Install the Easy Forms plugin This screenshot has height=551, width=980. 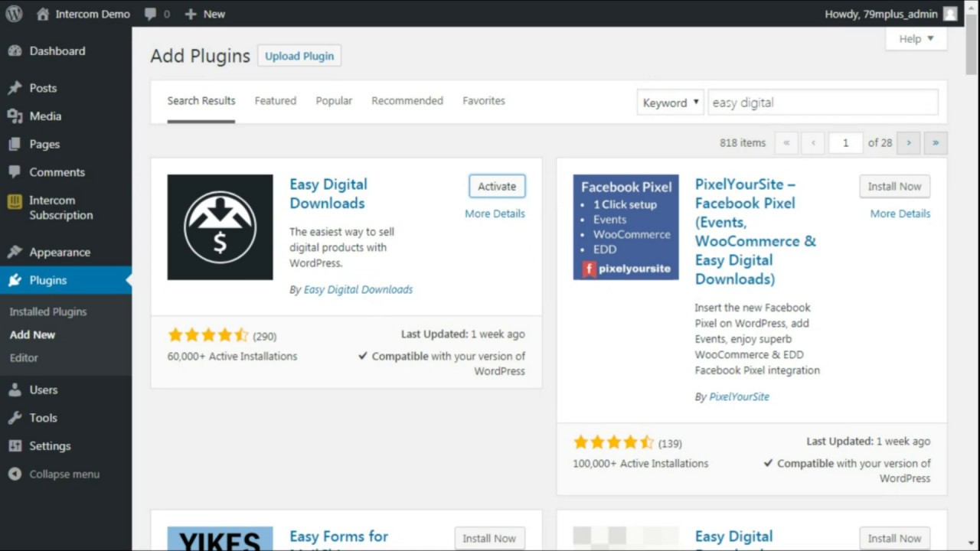coord(490,539)
